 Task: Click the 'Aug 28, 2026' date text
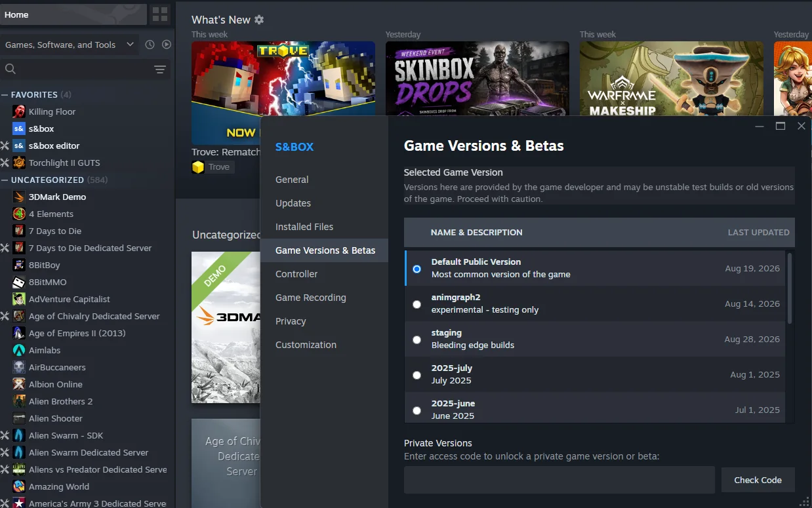pos(752,340)
